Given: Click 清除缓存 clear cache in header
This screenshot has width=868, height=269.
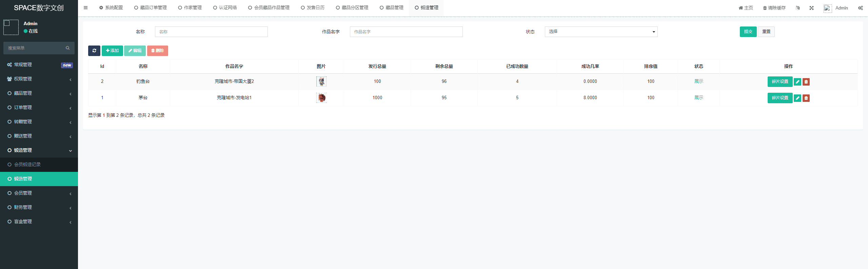Looking at the screenshot, I should 774,8.
